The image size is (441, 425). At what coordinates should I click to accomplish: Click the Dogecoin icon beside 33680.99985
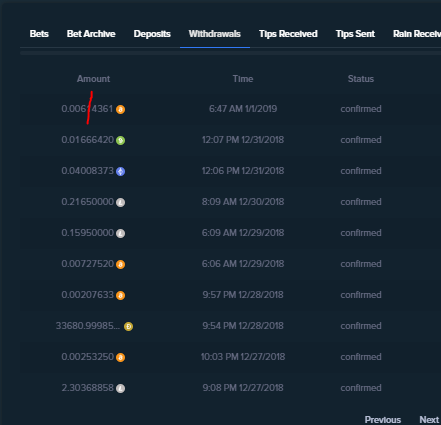128,326
